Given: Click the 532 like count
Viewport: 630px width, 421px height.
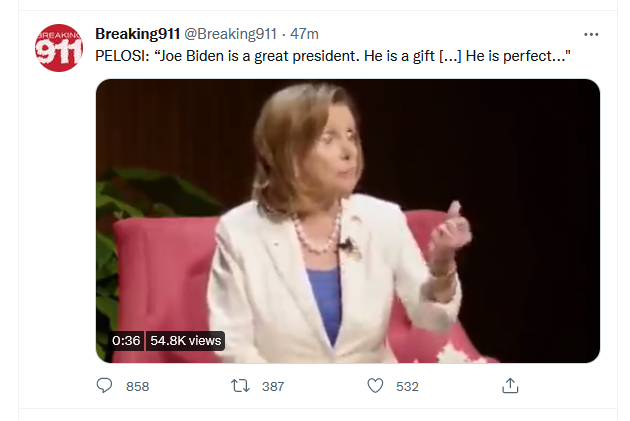Looking at the screenshot, I should pyautogui.click(x=407, y=387).
